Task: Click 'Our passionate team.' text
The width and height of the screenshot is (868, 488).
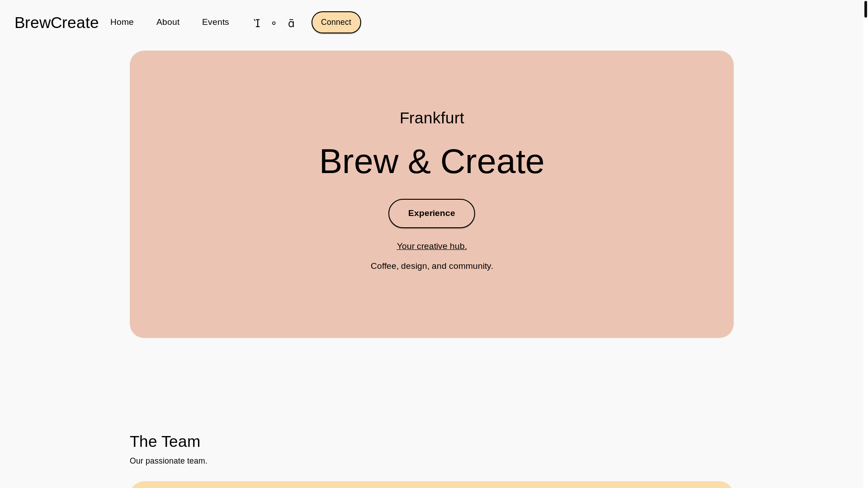Action: (169, 461)
